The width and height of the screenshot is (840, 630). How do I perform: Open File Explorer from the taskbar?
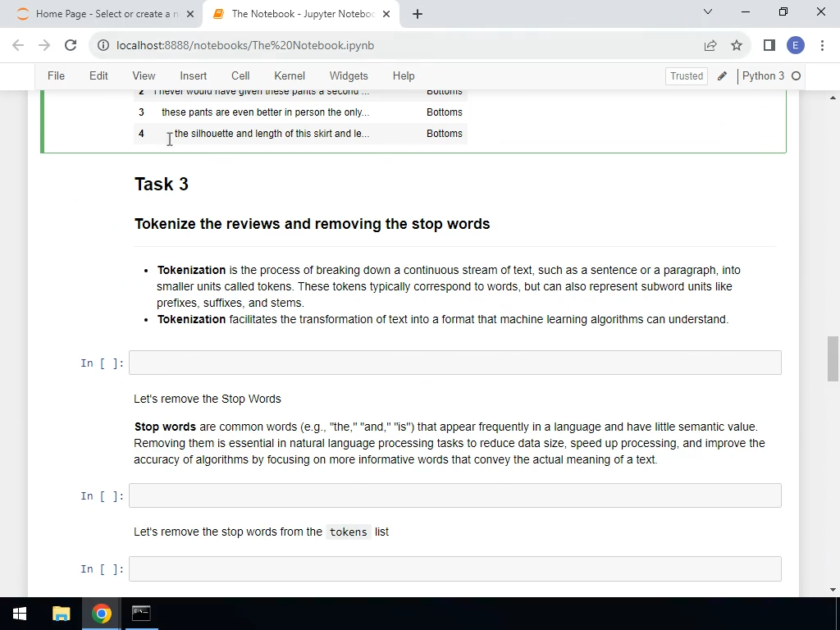click(61, 613)
